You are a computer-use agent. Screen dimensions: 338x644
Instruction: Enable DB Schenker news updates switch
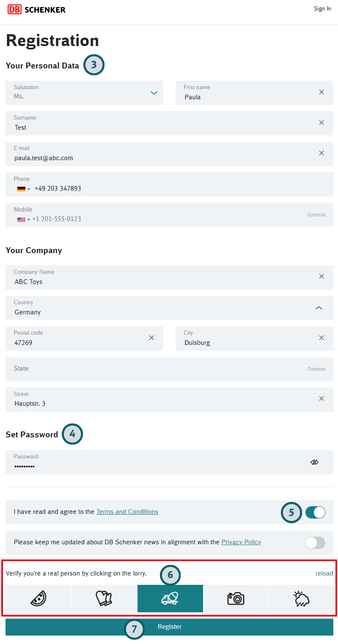[316, 543]
